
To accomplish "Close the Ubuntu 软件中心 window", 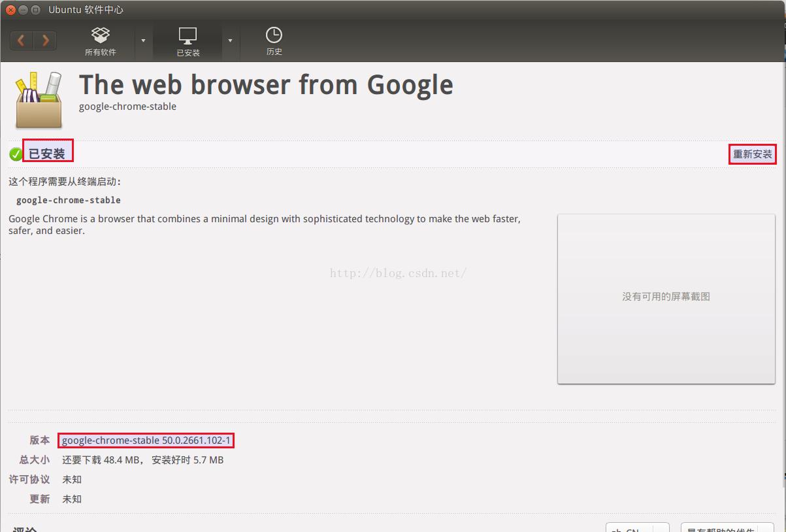I will [11, 10].
